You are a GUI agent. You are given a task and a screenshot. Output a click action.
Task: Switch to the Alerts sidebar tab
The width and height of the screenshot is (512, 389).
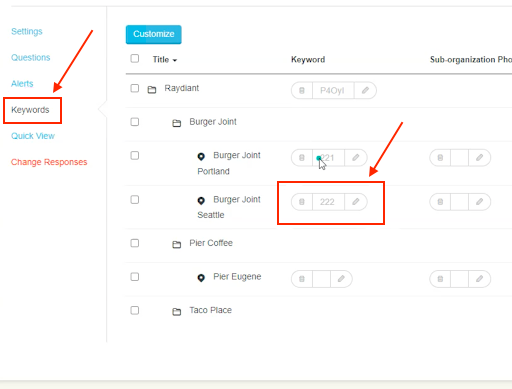[x=22, y=83]
